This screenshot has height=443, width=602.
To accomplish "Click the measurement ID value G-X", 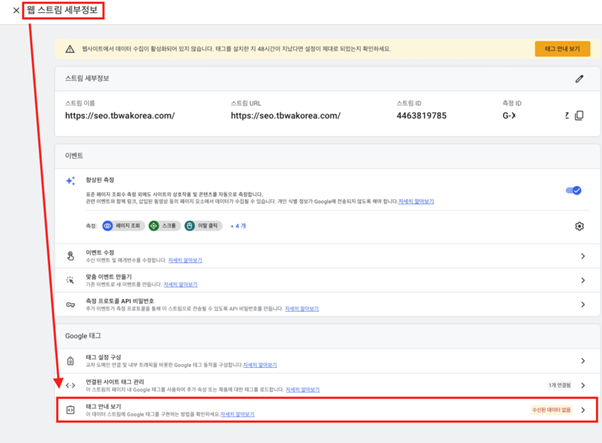I will (509, 116).
